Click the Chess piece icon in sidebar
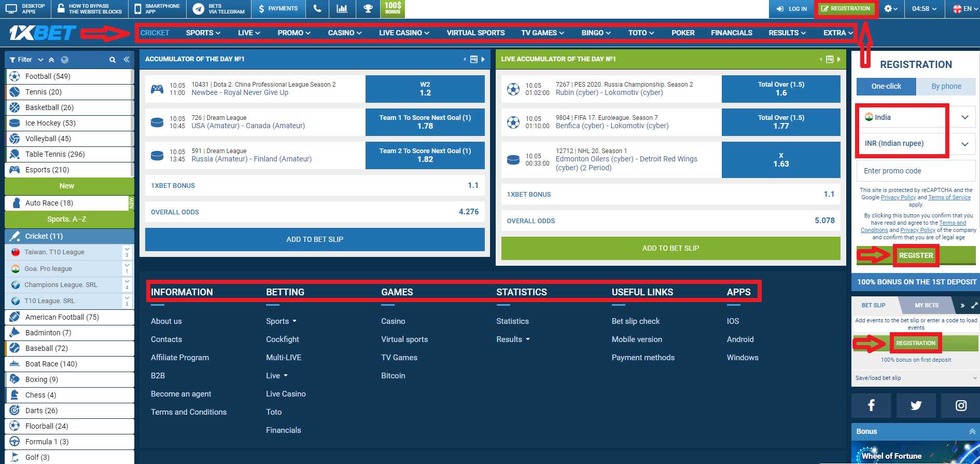 pos(15,395)
